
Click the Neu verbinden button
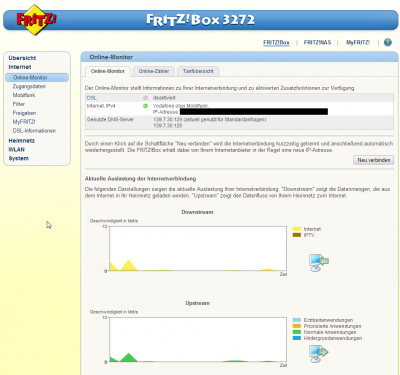click(x=373, y=160)
